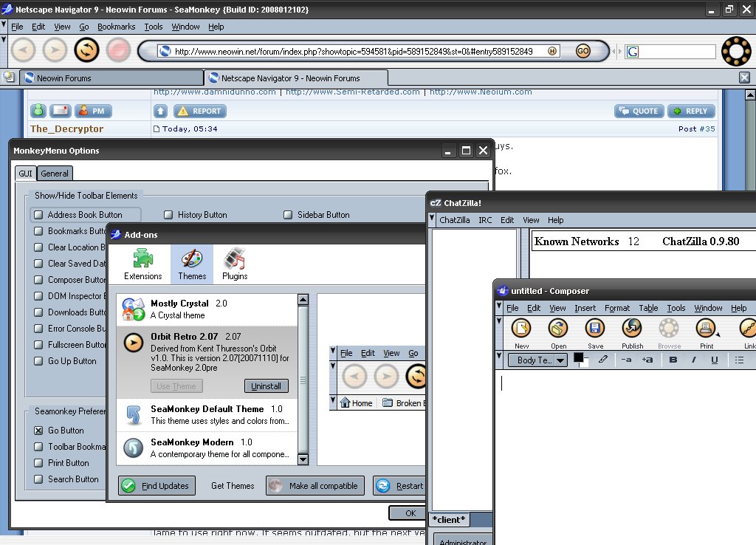Click the Uninstall button for Orbit Retro
The image size is (756, 545).
point(266,386)
